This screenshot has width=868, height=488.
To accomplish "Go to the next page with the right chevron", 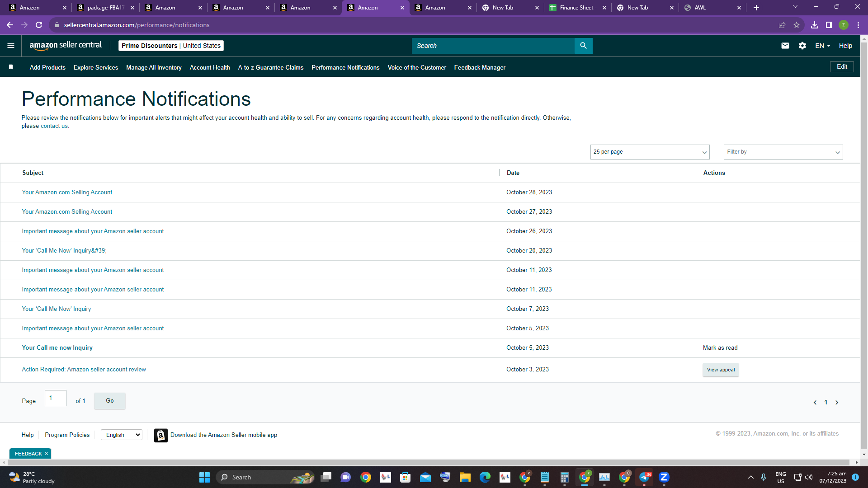I will coord(837,403).
